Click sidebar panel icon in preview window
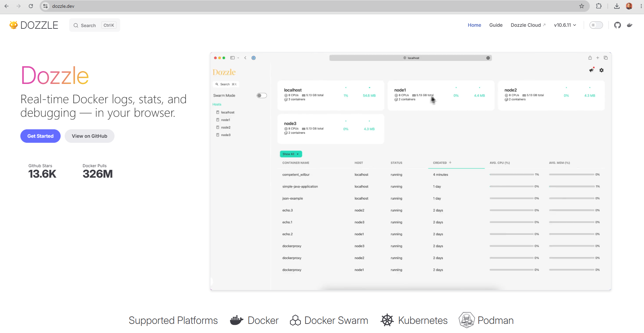 (232, 58)
